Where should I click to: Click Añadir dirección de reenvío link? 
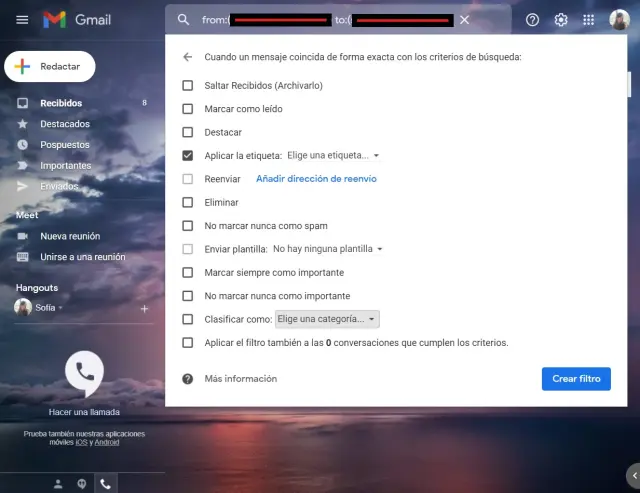coord(316,179)
